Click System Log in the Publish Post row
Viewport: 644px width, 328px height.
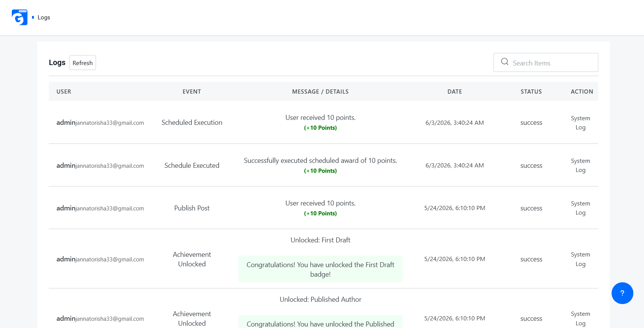click(580, 208)
